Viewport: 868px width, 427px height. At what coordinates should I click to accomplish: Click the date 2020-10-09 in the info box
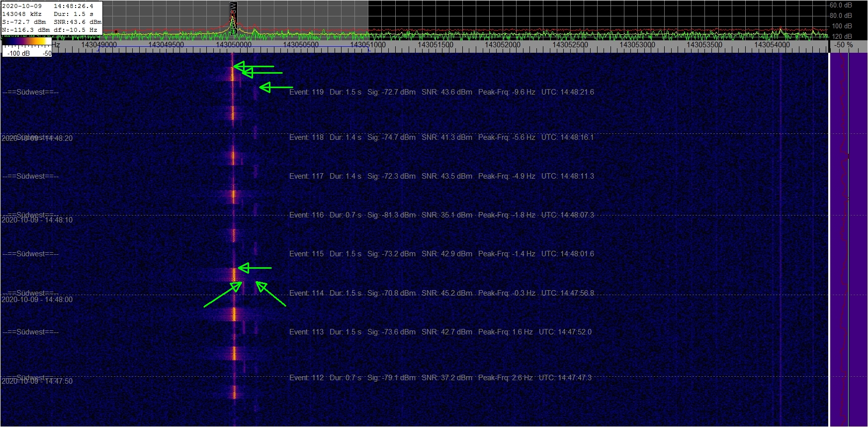(22, 6)
